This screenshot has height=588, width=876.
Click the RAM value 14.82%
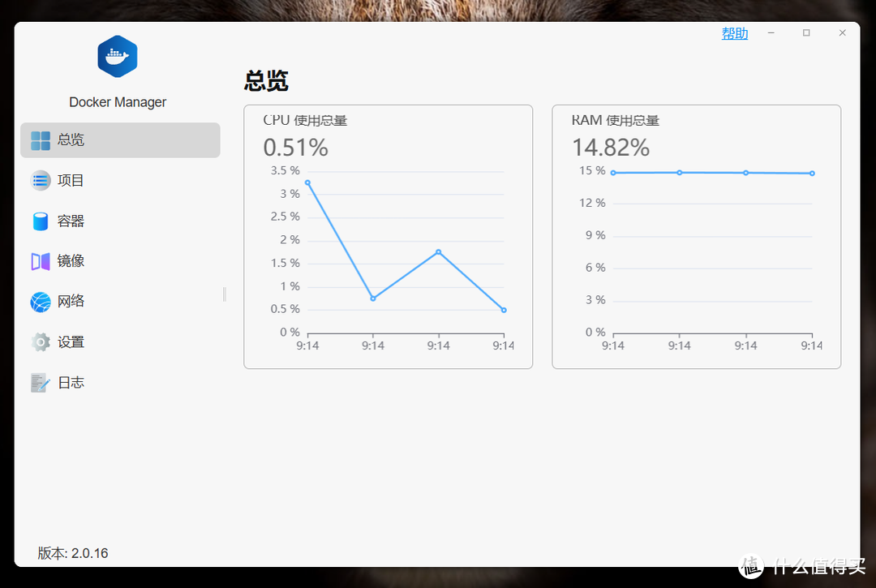coord(611,148)
